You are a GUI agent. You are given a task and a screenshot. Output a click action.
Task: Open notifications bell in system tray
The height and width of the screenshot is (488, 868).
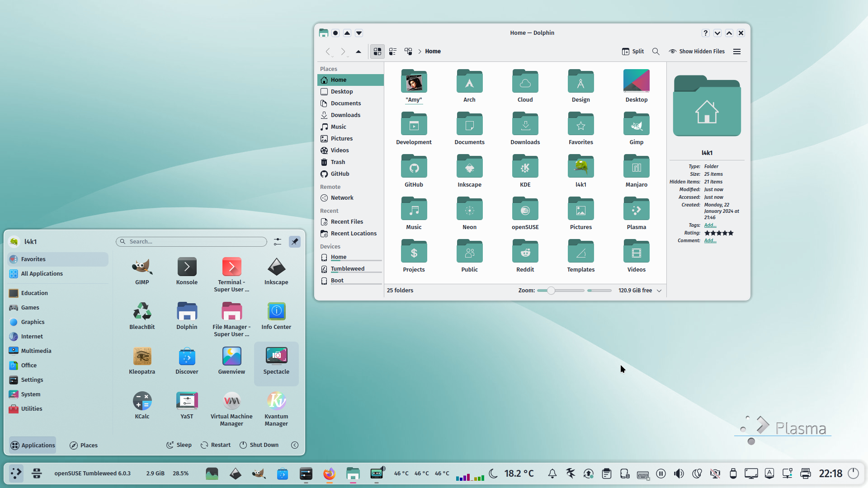pyautogui.click(x=552, y=474)
